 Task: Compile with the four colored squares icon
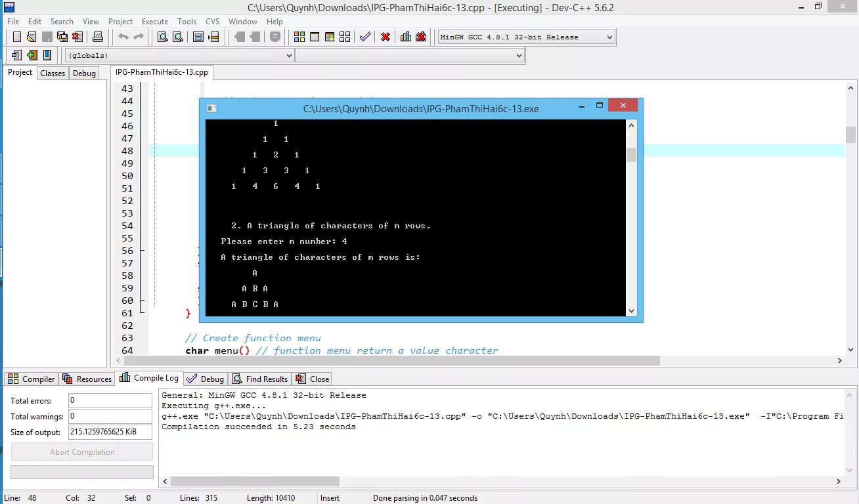299,37
